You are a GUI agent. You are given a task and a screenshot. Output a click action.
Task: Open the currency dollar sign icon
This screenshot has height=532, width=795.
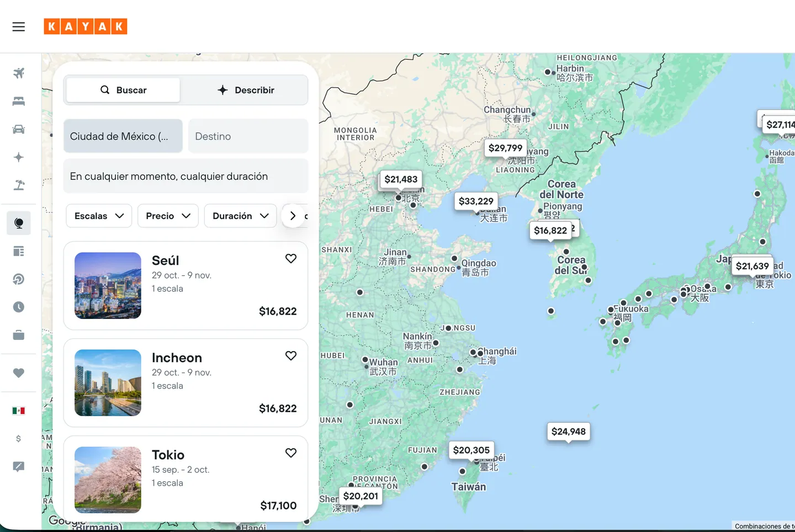(x=19, y=439)
